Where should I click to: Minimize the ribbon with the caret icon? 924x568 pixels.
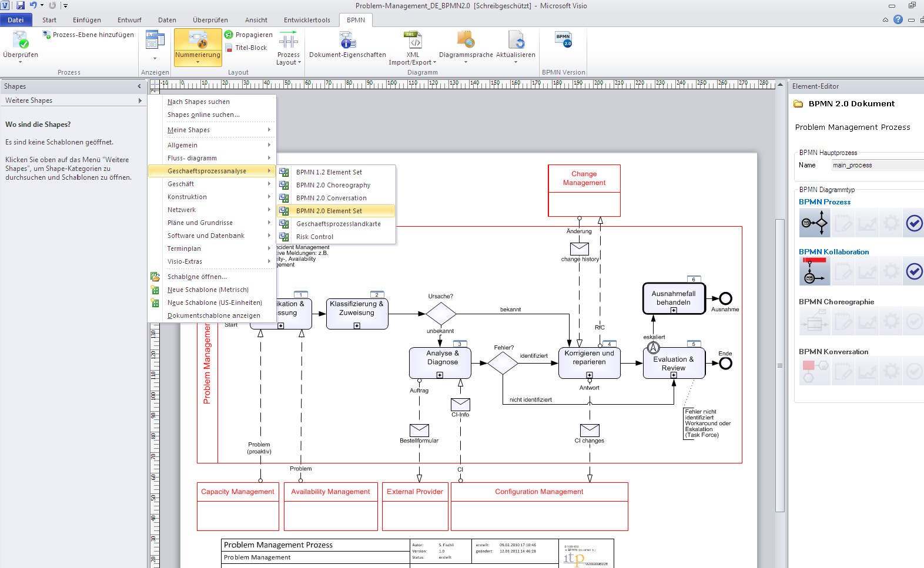[x=885, y=20]
